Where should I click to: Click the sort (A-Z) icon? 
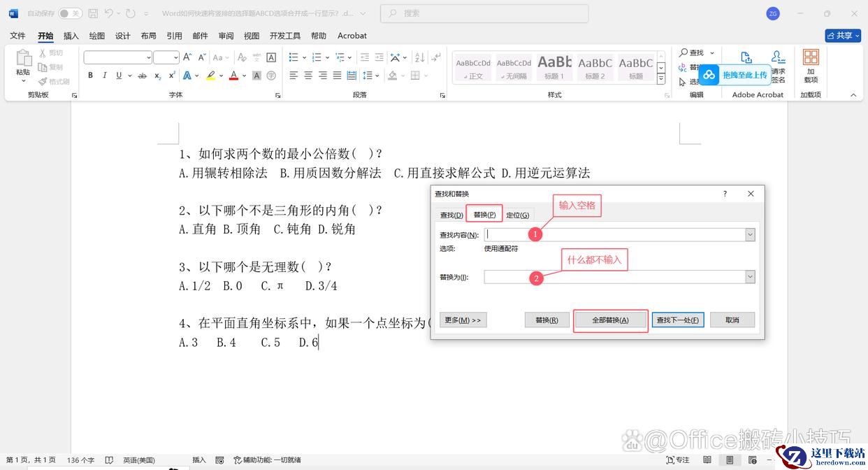[420, 57]
